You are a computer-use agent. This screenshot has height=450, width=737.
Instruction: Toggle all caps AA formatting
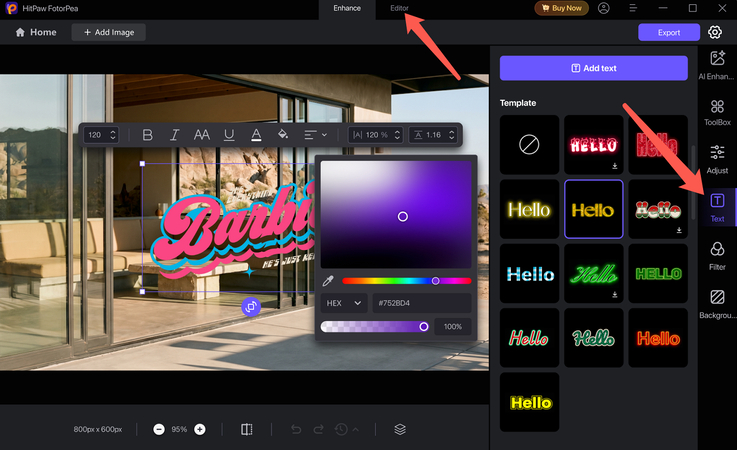coord(202,135)
